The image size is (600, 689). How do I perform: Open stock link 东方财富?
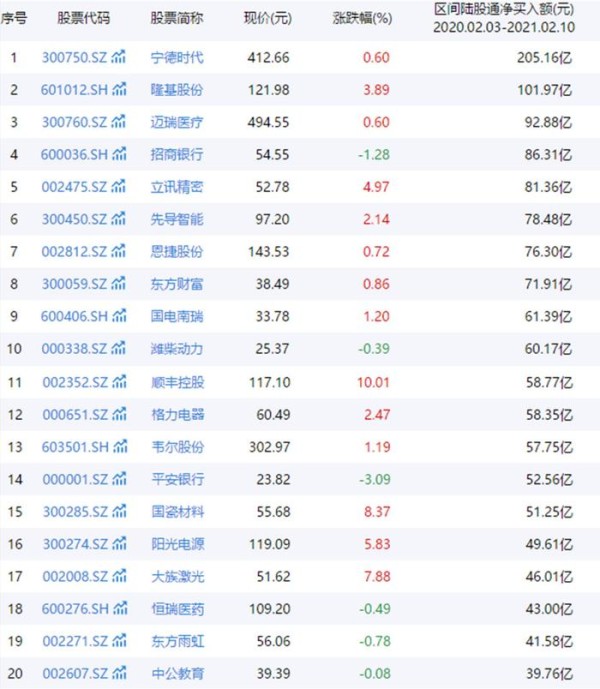177,284
